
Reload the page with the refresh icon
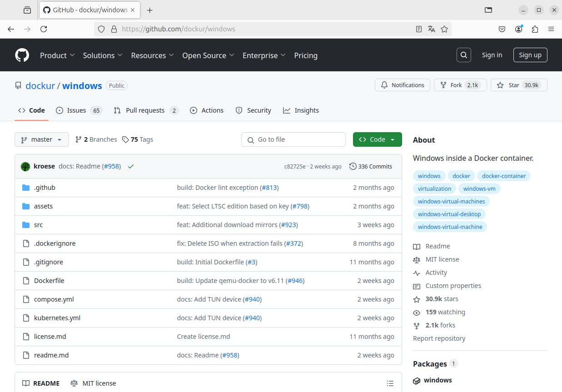tap(44, 29)
